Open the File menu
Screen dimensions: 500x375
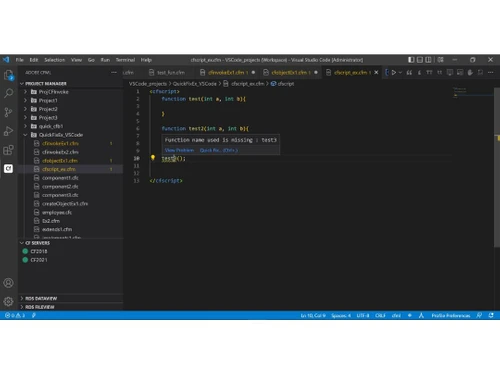click(20, 60)
